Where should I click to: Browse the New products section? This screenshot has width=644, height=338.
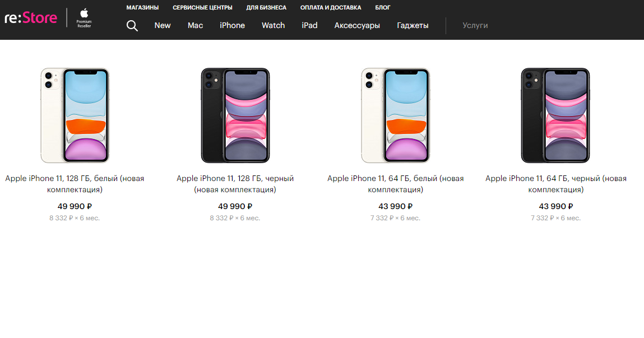pyautogui.click(x=163, y=26)
